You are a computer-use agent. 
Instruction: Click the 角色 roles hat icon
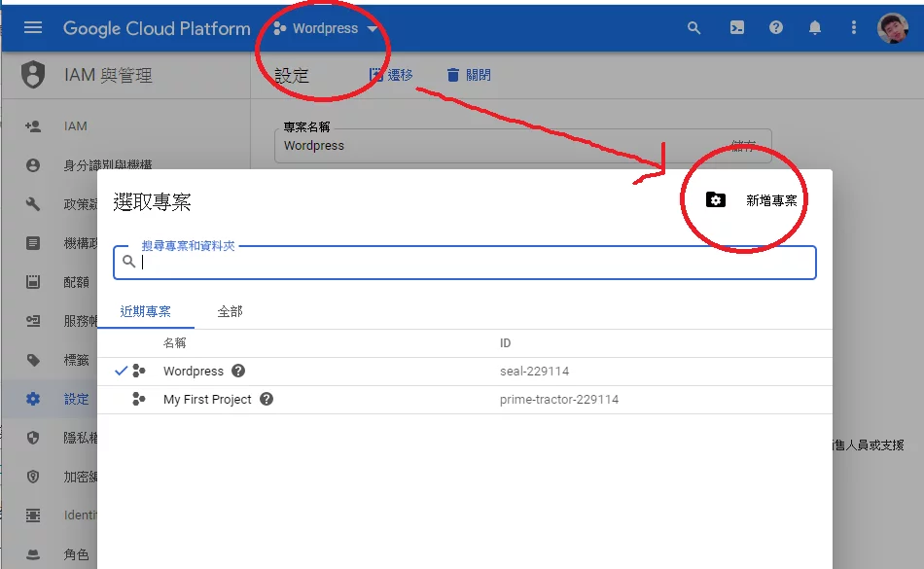tap(33, 554)
